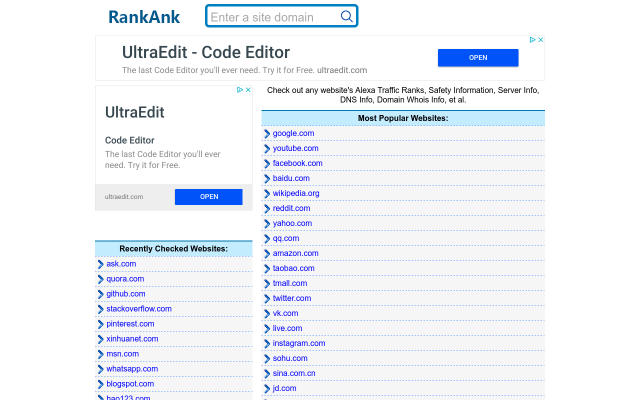This screenshot has height=400, width=640.
Task: Click OPEN button in top UltraEdit banner
Action: 478,58
